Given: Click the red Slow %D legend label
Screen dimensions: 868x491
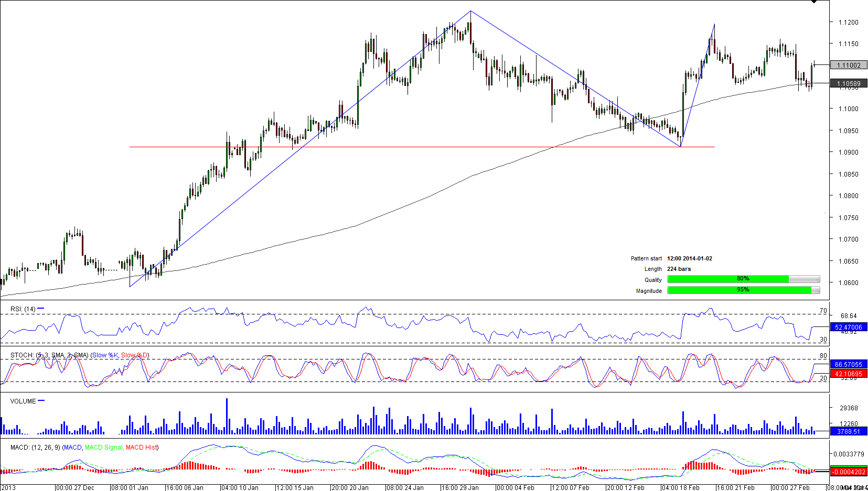Looking at the screenshot, I should coord(134,355).
